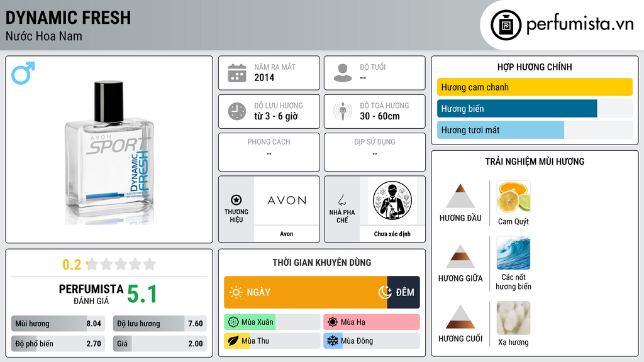Click the Dịp sử dụng occasion card

point(375,152)
